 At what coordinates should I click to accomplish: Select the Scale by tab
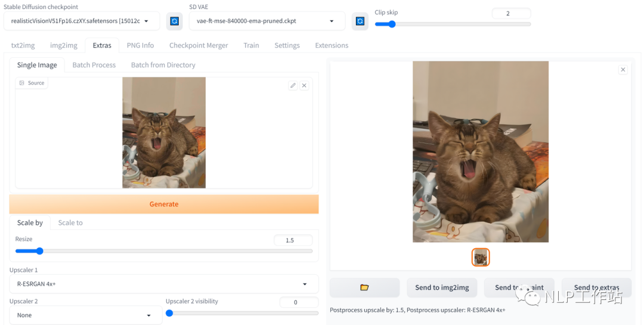click(30, 222)
